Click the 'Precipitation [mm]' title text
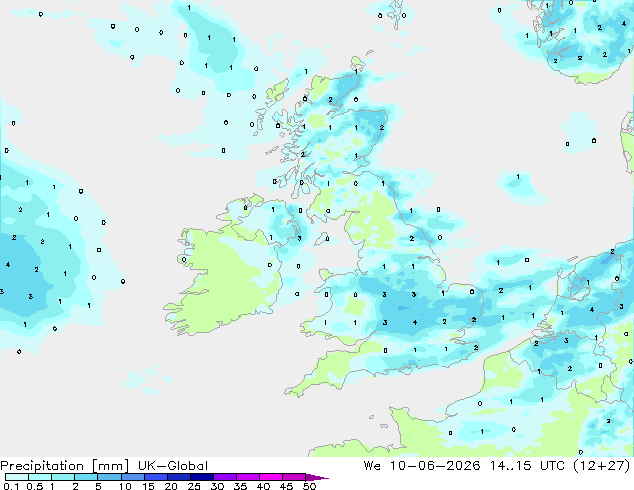This screenshot has width=634, height=490. [64, 466]
